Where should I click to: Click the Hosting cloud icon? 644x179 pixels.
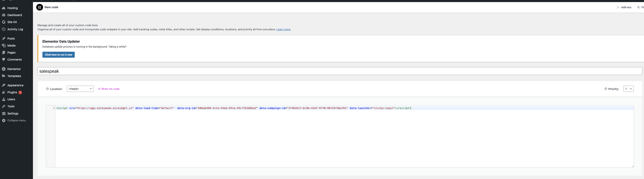coord(4,8)
